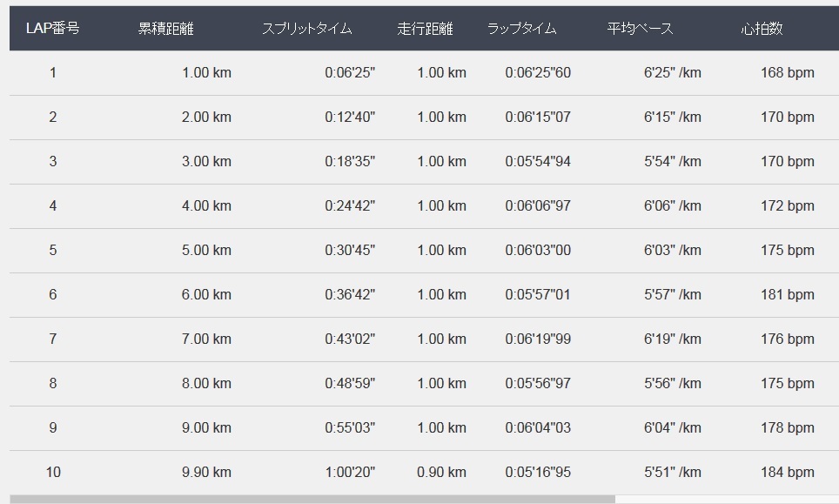Image resolution: width=839 pixels, height=504 pixels.
Task: Click the 心拍数 column header
Action: [762, 28]
